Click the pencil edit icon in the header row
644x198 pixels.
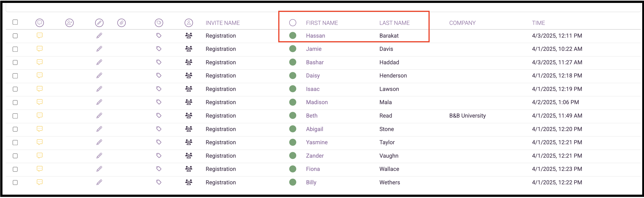coord(99,23)
